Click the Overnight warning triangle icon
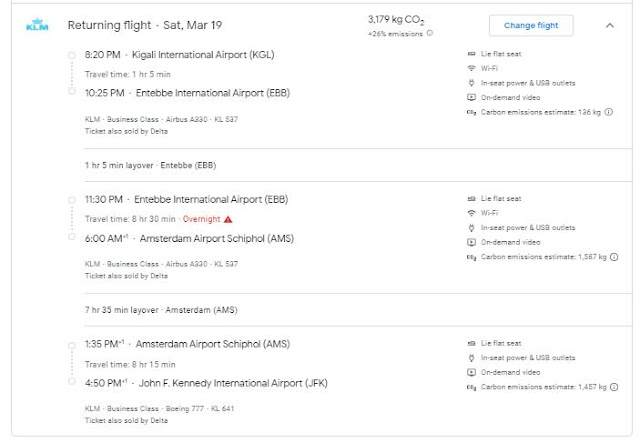The image size is (640, 443). click(x=228, y=218)
